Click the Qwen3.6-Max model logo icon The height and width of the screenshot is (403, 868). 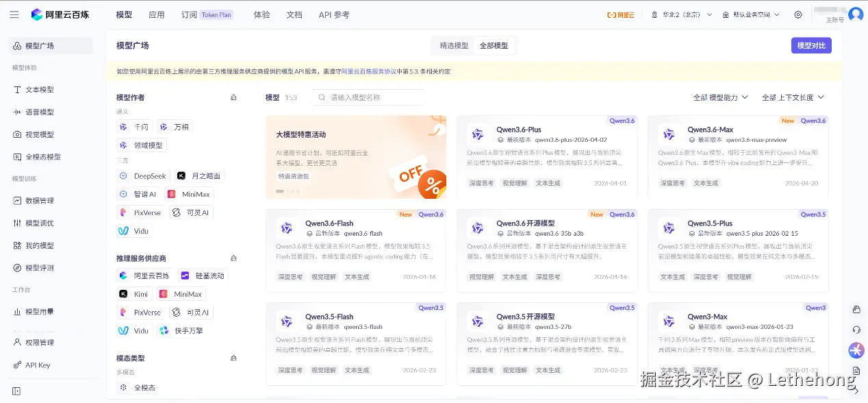point(669,134)
